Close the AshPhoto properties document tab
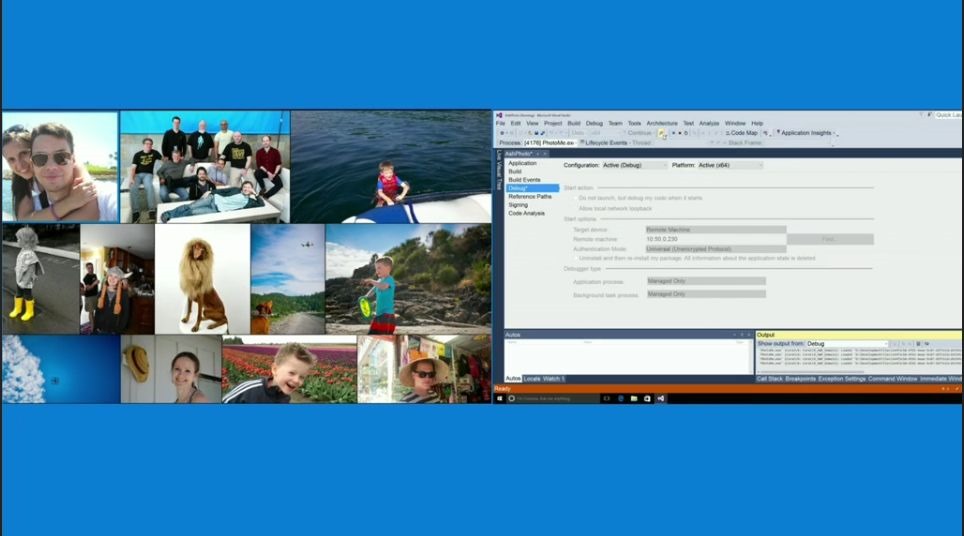The height and width of the screenshot is (536, 964). click(x=545, y=154)
